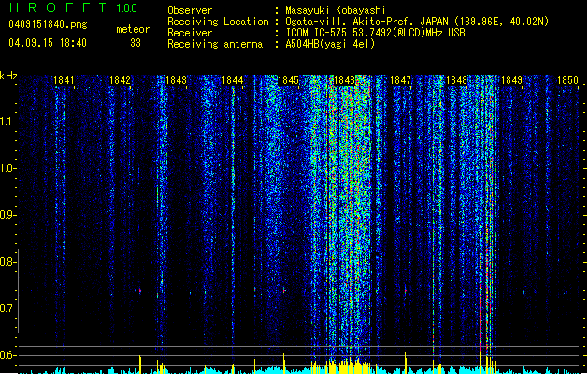The width and height of the screenshot is (588, 374).
Task: Select the 1.0 kHz axis label
Action: [7, 168]
